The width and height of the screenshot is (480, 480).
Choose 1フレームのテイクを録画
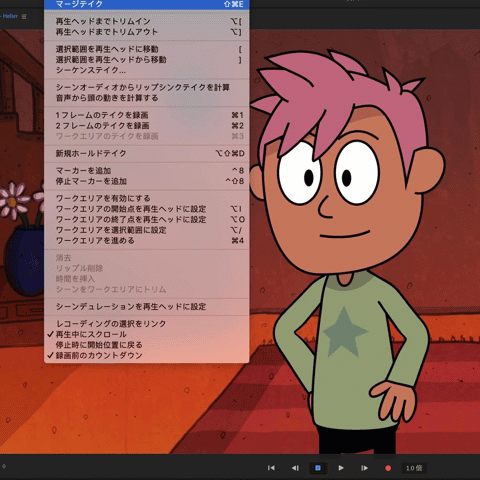pos(147,115)
